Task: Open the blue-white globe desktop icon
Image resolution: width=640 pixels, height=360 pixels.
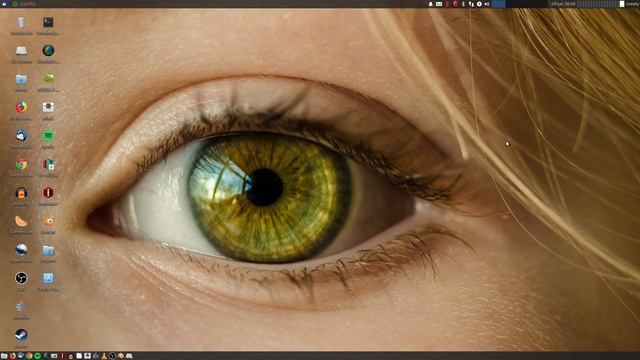Action: pos(21,249)
